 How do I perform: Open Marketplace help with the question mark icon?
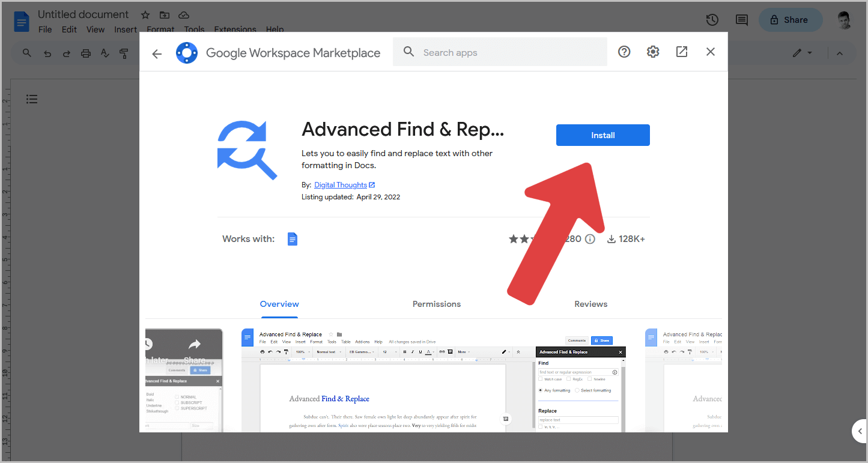624,52
